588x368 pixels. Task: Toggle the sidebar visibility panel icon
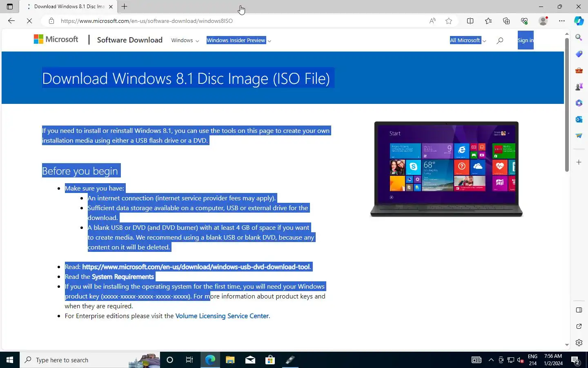(x=579, y=310)
